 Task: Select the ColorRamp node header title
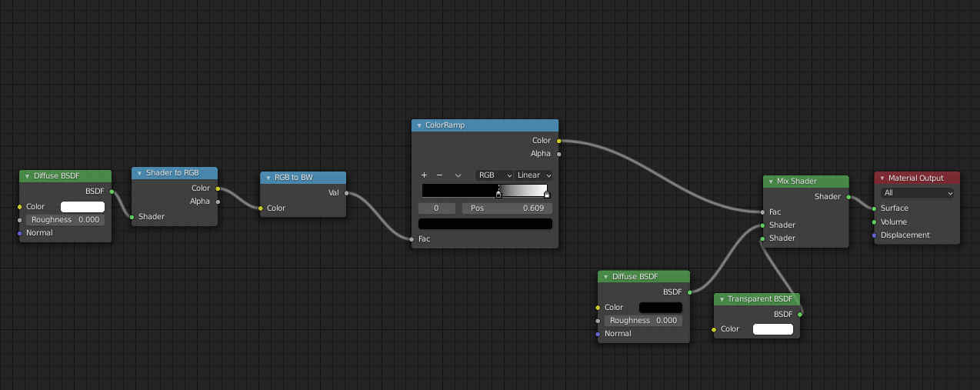(x=445, y=125)
